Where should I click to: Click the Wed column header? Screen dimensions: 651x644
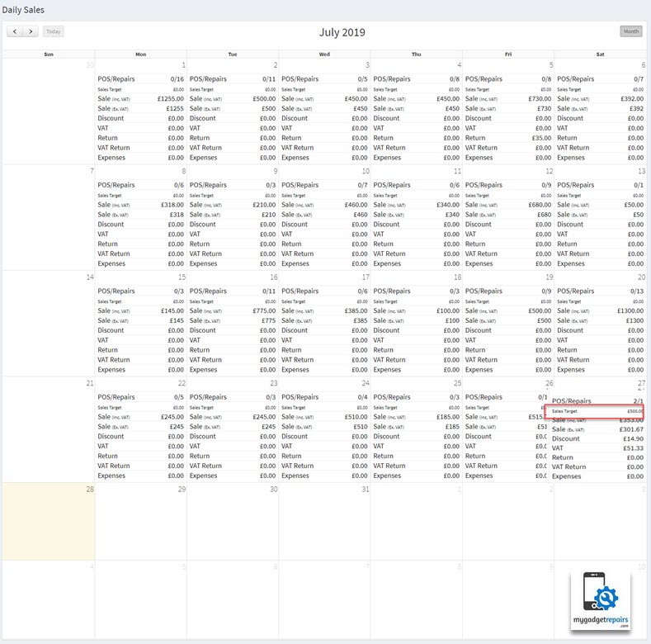pyautogui.click(x=324, y=54)
